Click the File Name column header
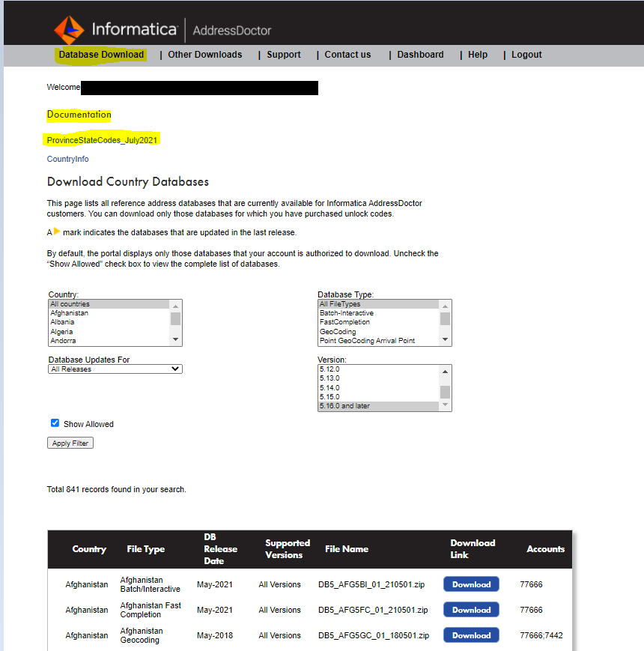Viewport: 644px width, 651px height. click(347, 549)
